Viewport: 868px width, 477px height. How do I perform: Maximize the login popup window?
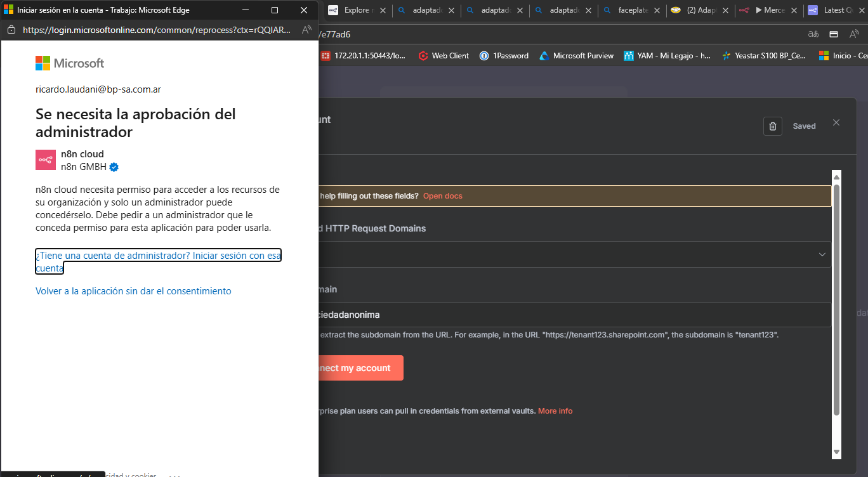pos(275,10)
